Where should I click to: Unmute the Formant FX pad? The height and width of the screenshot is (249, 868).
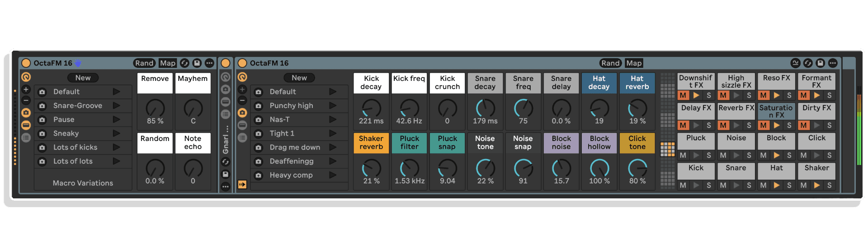pyautogui.click(x=804, y=95)
